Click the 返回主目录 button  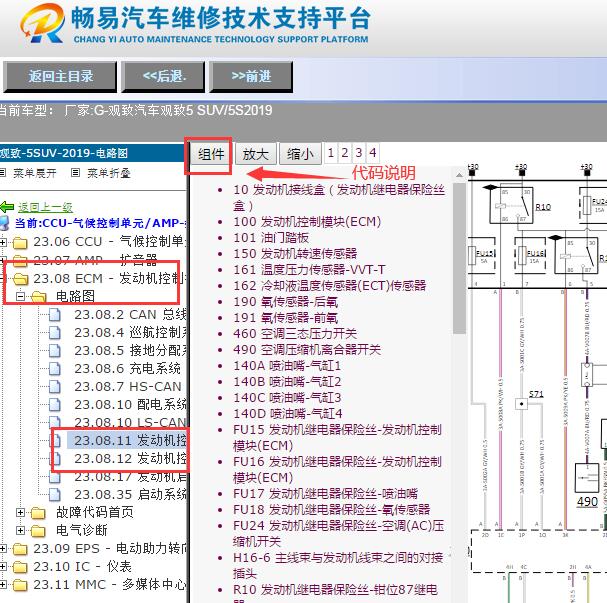[x=60, y=77]
